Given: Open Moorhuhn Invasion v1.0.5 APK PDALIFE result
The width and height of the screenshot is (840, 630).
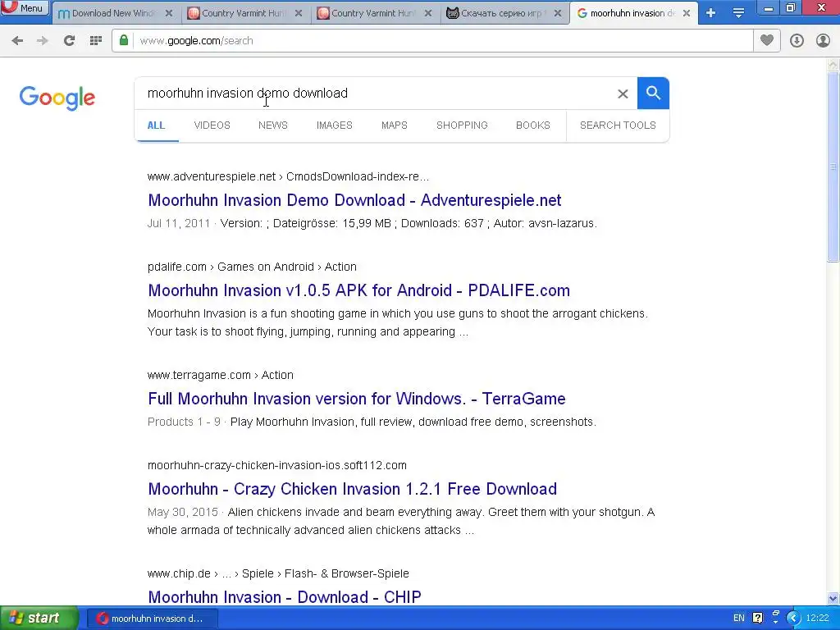Looking at the screenshot, I should (359, 290).
